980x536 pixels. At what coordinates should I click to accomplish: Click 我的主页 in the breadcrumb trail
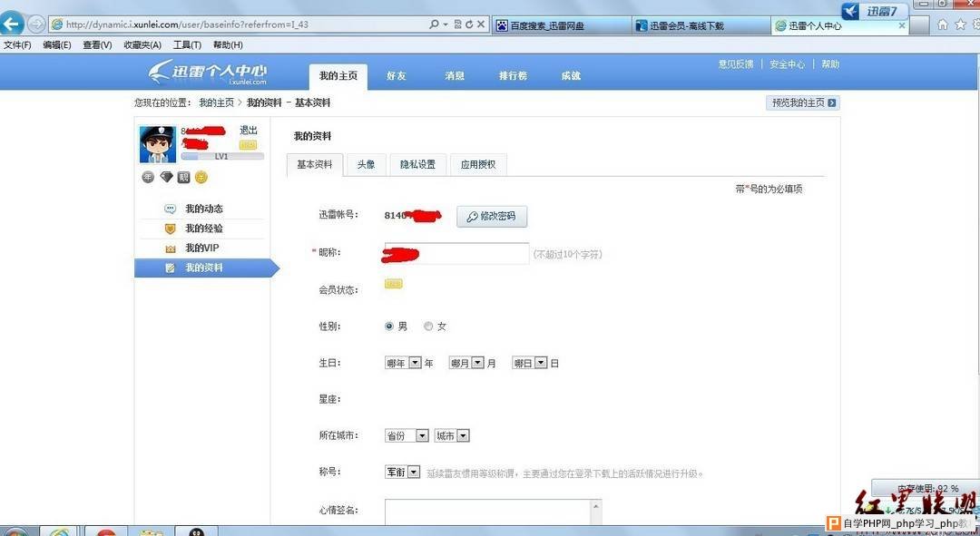point(216,103)
